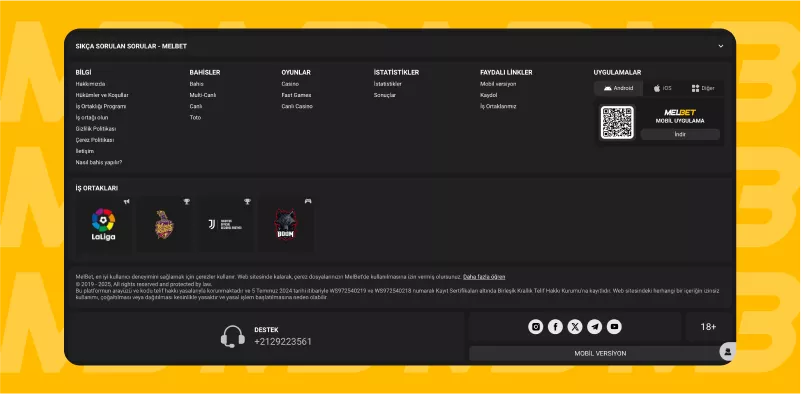Click the Mobil Versiyon button

click(600, 353)
